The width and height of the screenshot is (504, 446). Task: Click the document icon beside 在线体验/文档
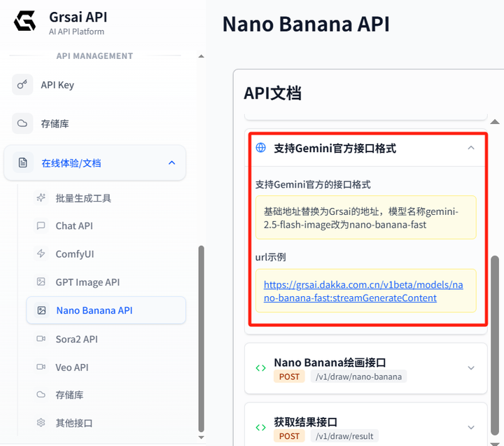tap(23, 162)
